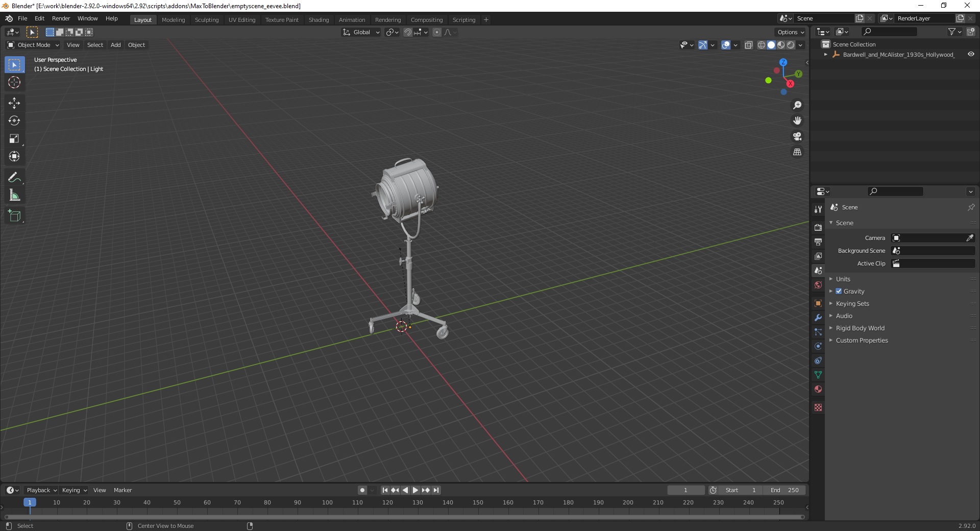Open the viewport Add menu
The width and height of the screenshot is (980, 531).
116,45
